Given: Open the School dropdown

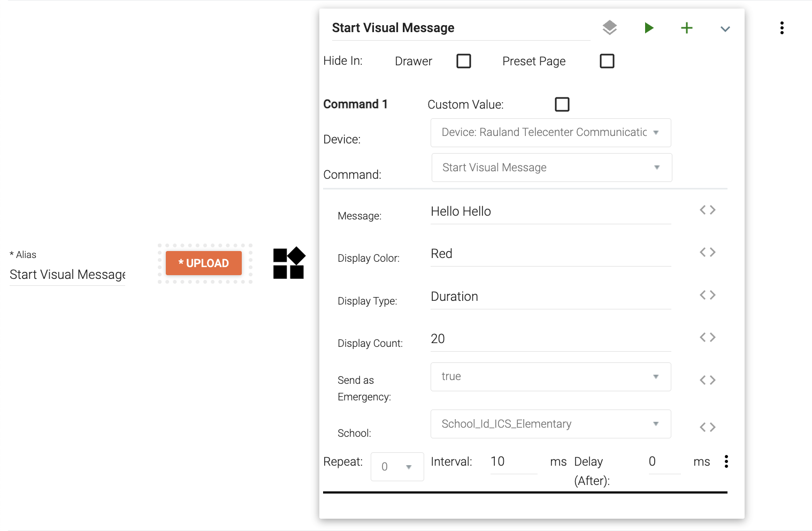Looking at the screenshot, I should tap(551, 424).
